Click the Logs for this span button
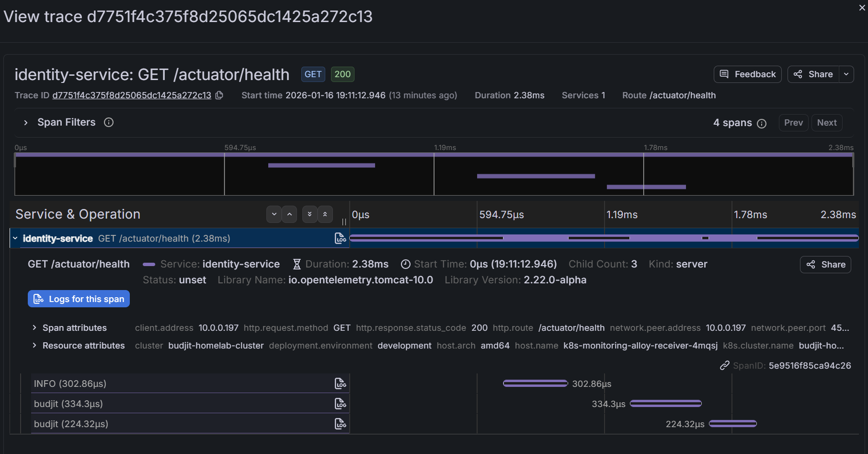Image resolution: width=868 pixels, height=454 pixels. pos(79,299)
